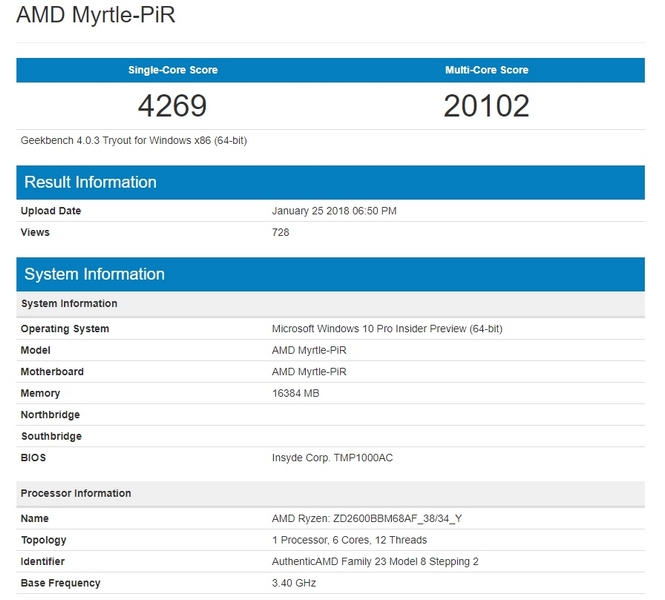Image resolution: width=665 pixels, height=600 pixels.
Task: Click the Views count 728
Action: click(280, 232)
